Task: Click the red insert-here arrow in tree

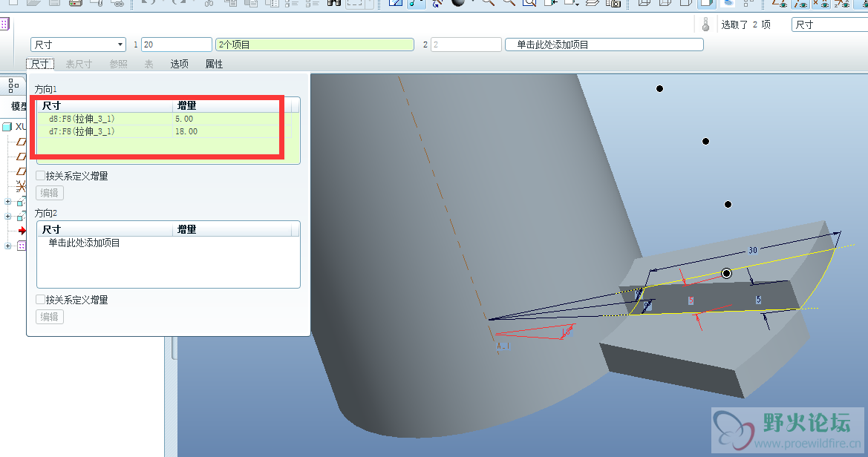Action: pyautogui.click(x=22, y=231)
